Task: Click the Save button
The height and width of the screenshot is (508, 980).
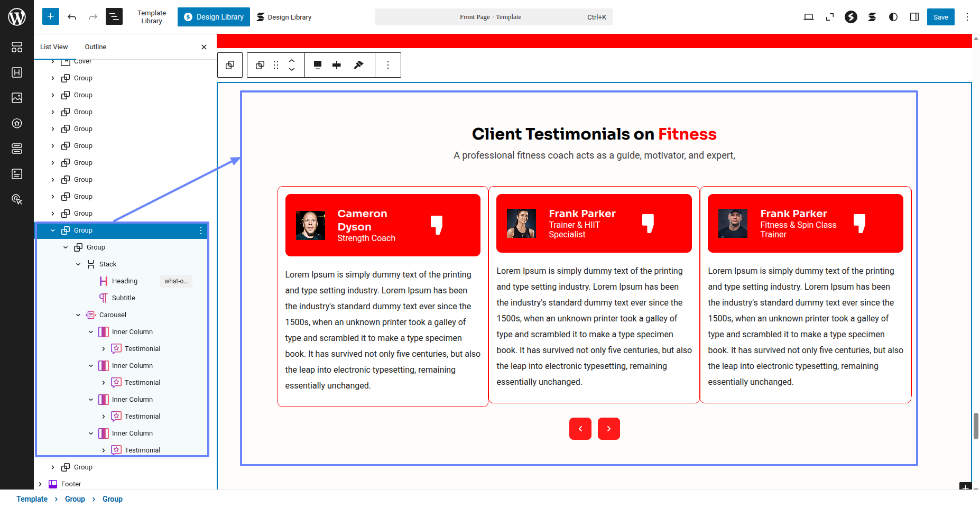Action: (940, 17)
